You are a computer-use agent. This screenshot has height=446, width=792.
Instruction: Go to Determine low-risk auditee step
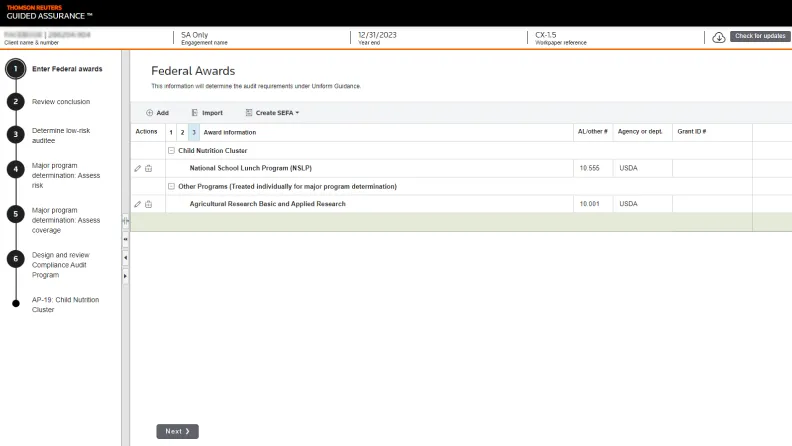click(x=61, y=135)
